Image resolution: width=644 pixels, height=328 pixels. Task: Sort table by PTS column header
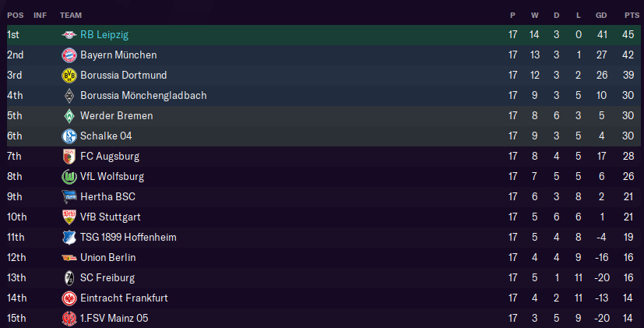(632, 16)
